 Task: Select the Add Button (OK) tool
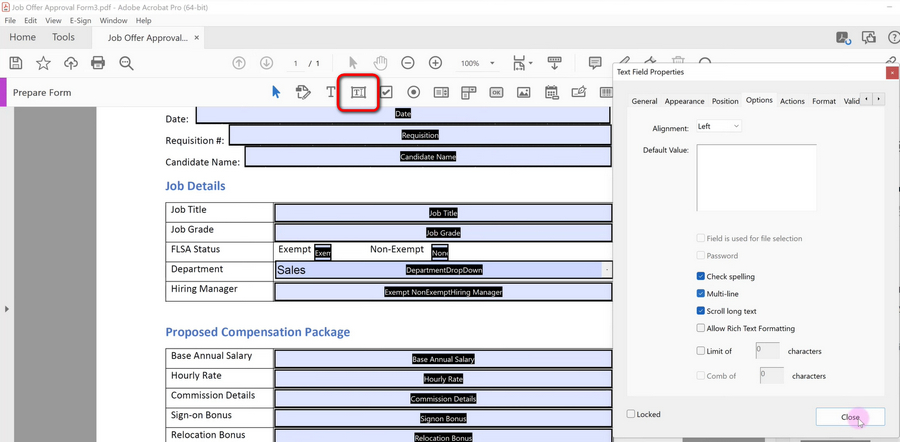[496, 93]
